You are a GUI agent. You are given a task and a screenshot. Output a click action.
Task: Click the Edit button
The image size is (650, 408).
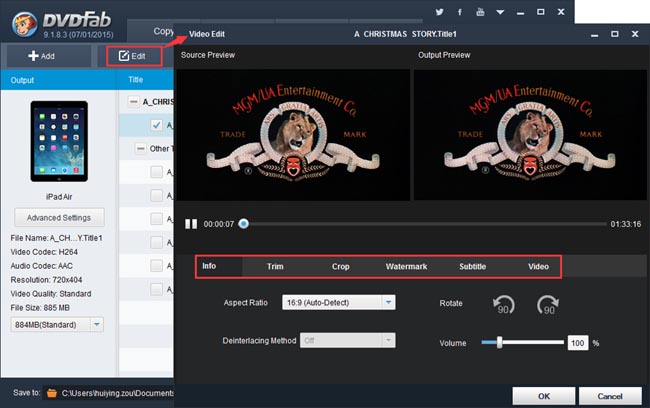coord(134,56)
